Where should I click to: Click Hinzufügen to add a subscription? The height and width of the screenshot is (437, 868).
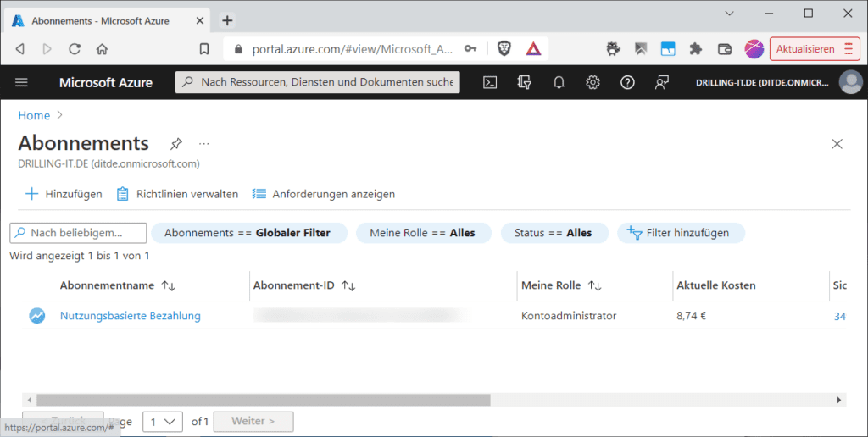point(64,194)
